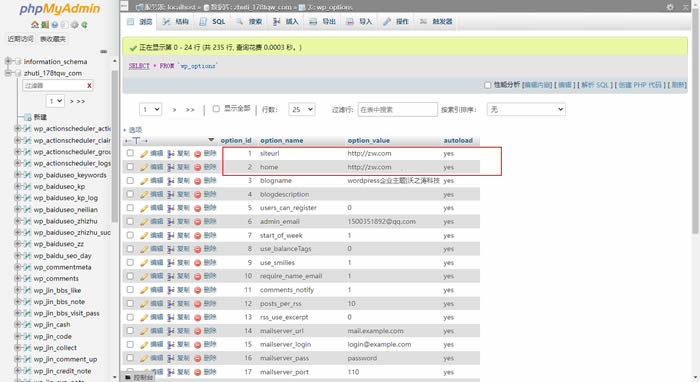Click the edit pencil for admin_email row

(144, 222)
